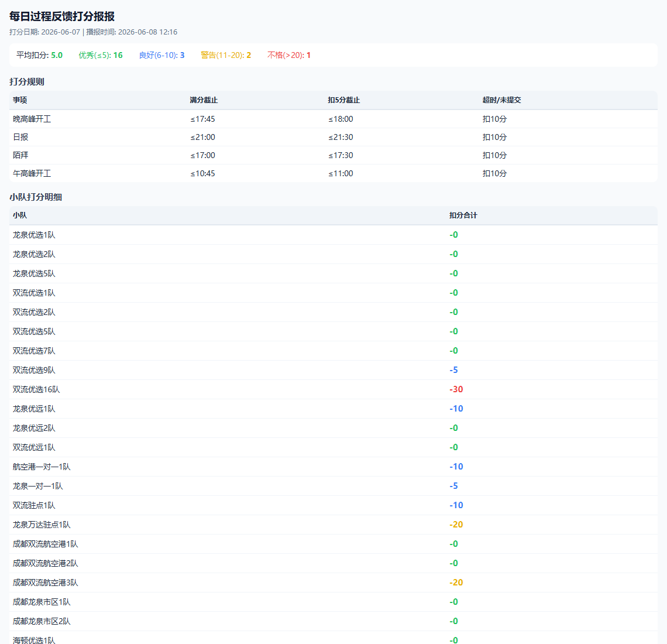Select the 日报 rule row
Screen dimensions: 667x644
click(333, 137)
